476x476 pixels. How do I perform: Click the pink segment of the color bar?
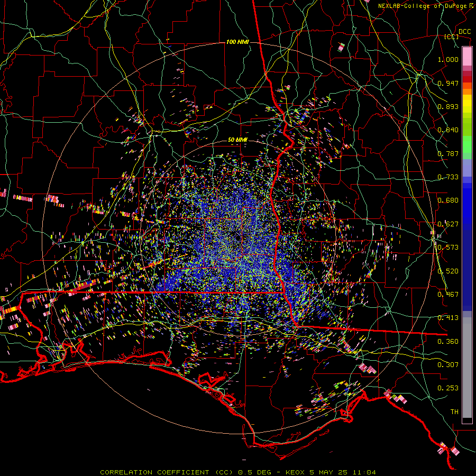(467, 57)
